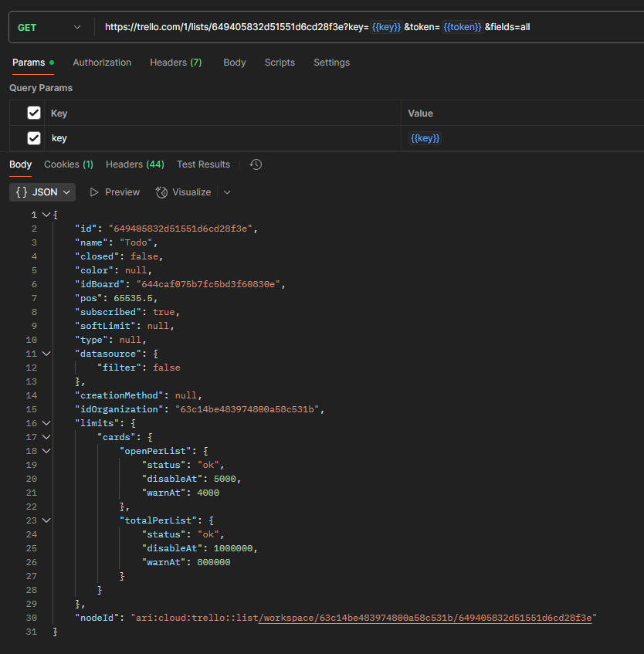Click the {{token}} variable in the URL
Image resolution: width=644 pixels, height=654 pixels.
tap(462, 27)
